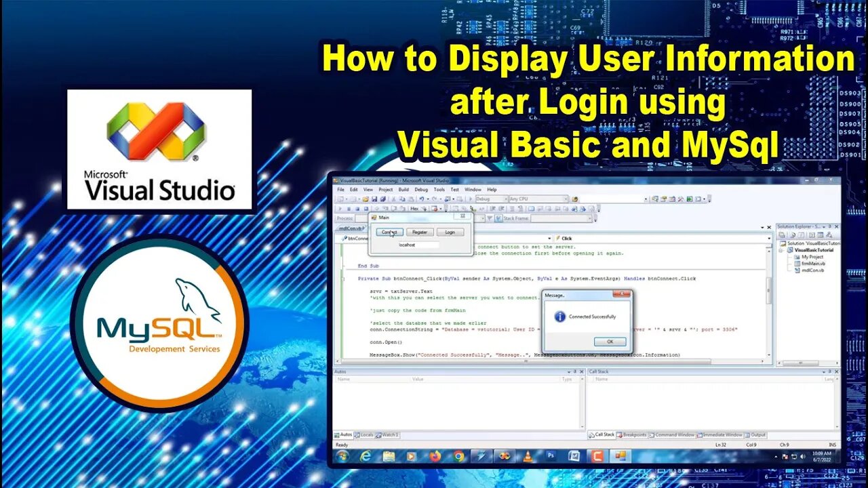Click the Undo toolbar icon
Image resolution: width=868 pixels, height=488 pixels.
422,199
